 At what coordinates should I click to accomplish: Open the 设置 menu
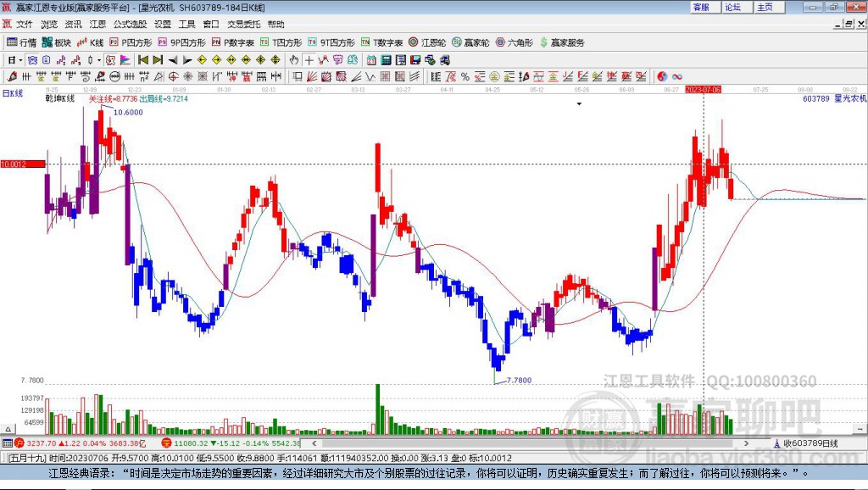pos(163,24)
